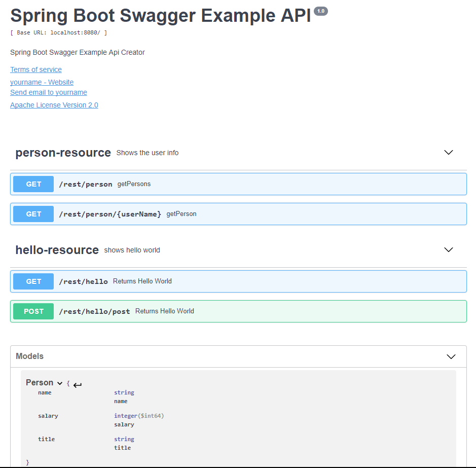The width and height of the screenshot is (476, 468).
Task: Click 'Spring Boot Swagger Example Api Creator' description
Action: click(x=78, y=52)
